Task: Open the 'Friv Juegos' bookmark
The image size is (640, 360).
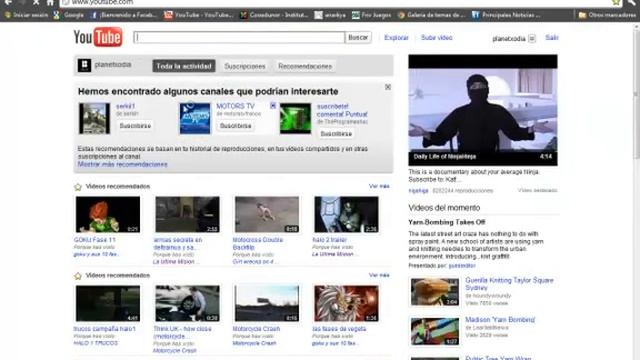Action: [371, 15]
